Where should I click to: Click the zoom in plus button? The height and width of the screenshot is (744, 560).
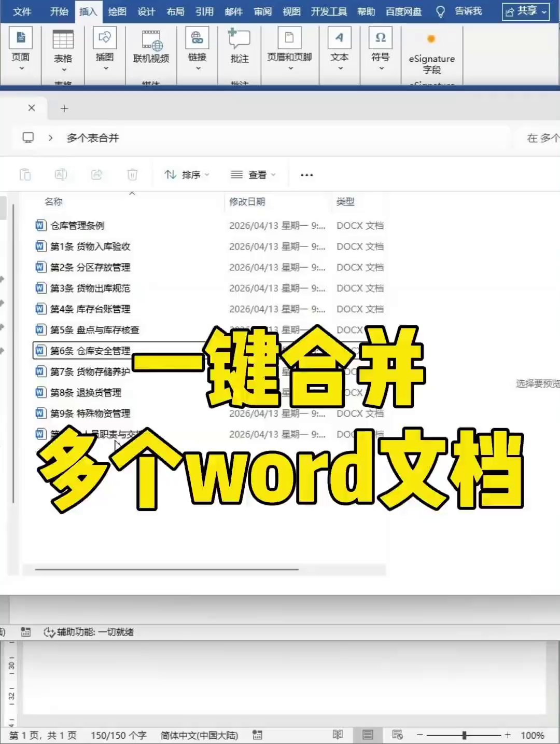(508, 735)
